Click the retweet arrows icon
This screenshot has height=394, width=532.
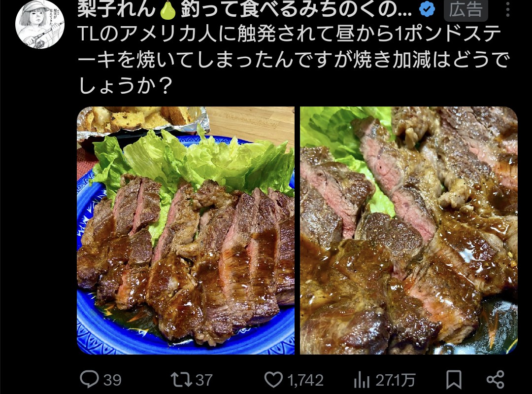(x=182, y=379)
